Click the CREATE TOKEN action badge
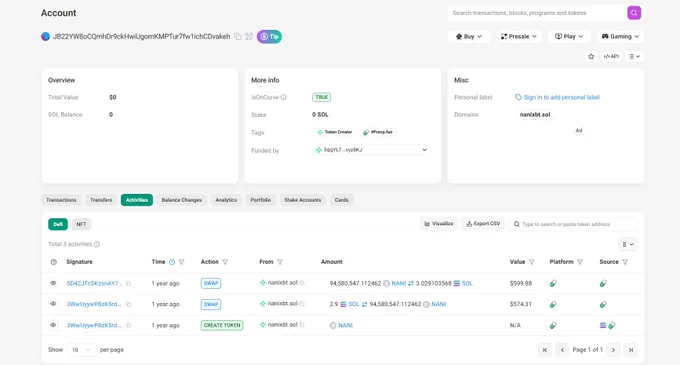This screenshot has width=680, height=365. coord(222,325)
